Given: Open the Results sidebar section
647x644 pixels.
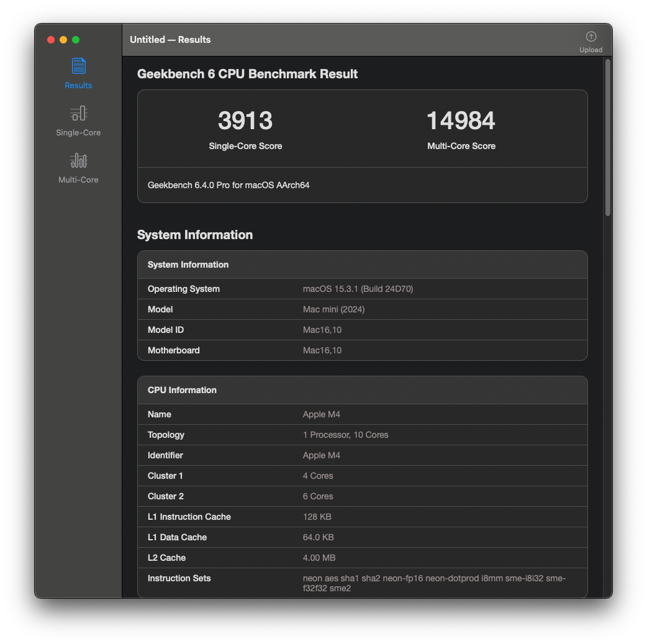Looking at the screenshot, I should point(78,73).
